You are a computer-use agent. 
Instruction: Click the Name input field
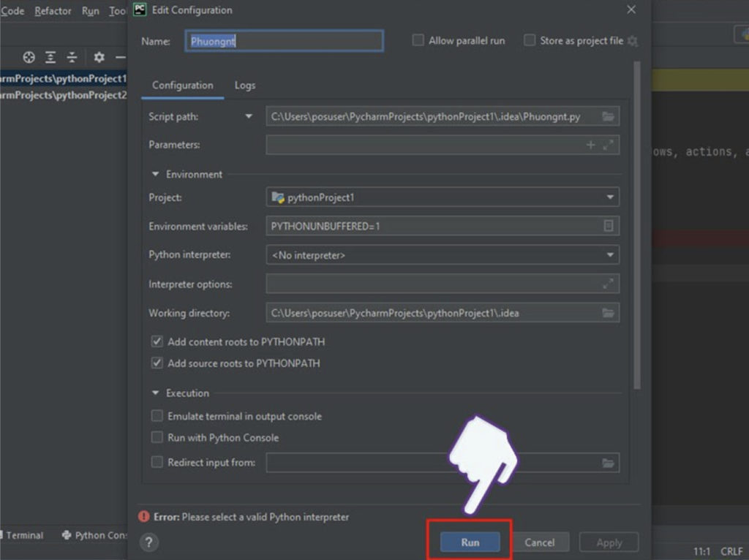coord(285,41)
